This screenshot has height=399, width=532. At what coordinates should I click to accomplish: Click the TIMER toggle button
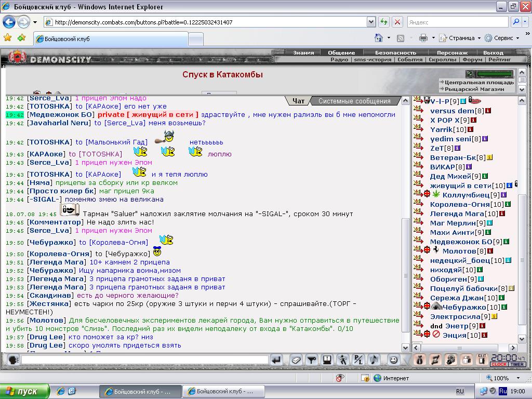tap(517, 364)
